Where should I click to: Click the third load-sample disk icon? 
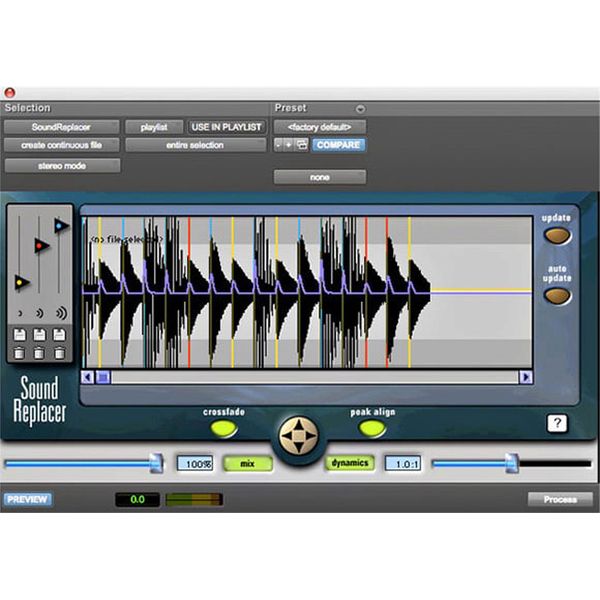point(59,335)
